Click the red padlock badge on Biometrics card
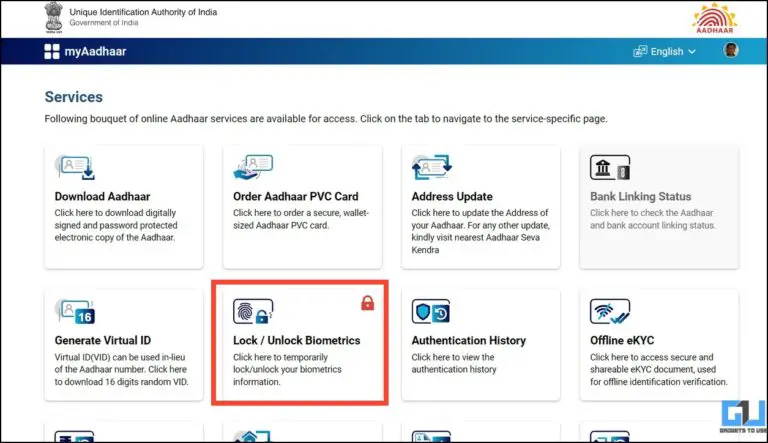Screen dimensions: 768x443 tap(368, 303)
